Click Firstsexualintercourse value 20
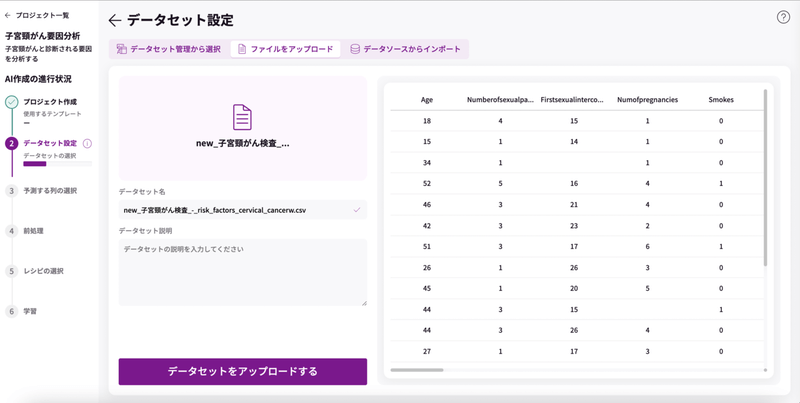The height and width of the screenshot is (403, 800). coord(574,288)
